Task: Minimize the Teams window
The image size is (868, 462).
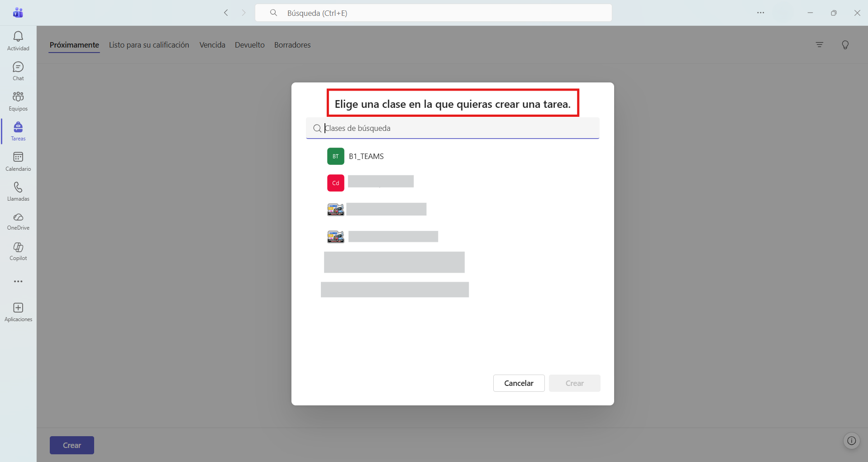Action: (x=810, y=13)
